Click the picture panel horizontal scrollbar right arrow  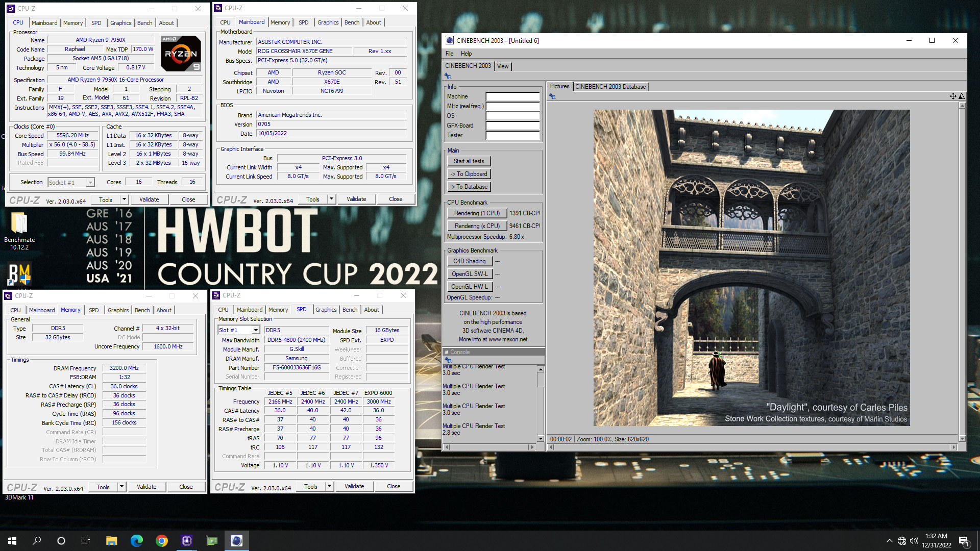953,447
